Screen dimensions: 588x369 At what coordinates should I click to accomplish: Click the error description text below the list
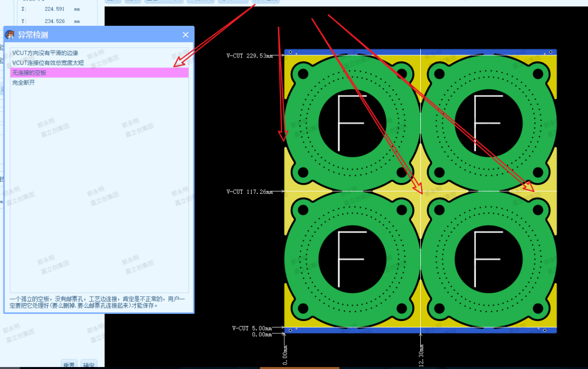click(x=97, y=302)
